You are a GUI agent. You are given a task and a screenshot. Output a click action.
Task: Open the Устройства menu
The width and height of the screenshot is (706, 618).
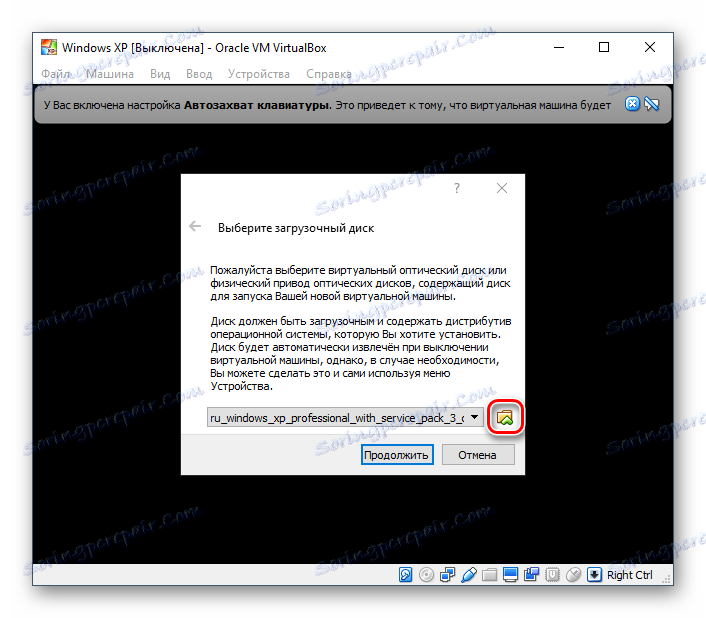[259, 74]
